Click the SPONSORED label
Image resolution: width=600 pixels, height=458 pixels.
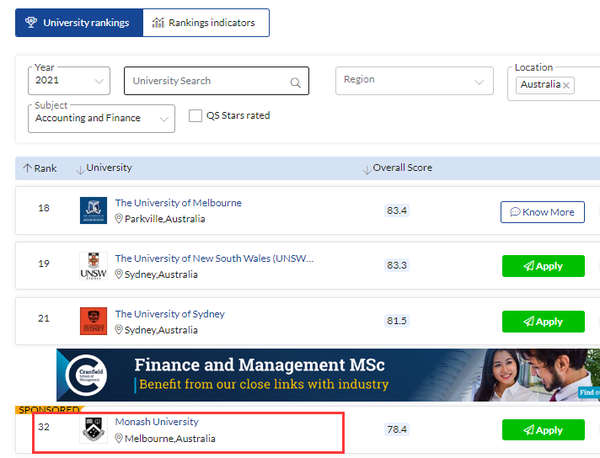coord(49,410)
